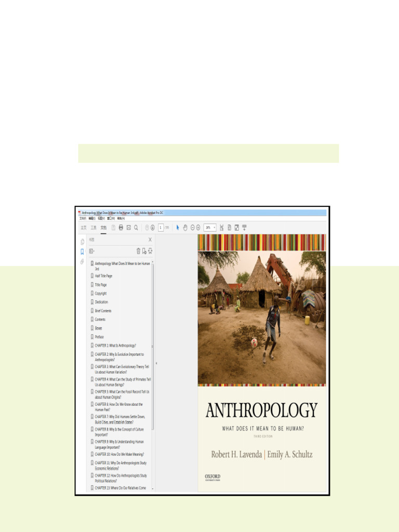
Task: Switch to the 主页 (Home) tab
Action: click(84, 228)
